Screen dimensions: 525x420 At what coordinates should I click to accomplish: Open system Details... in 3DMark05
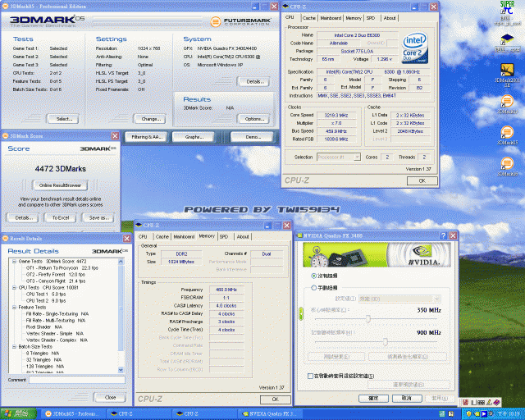[253, 82]
